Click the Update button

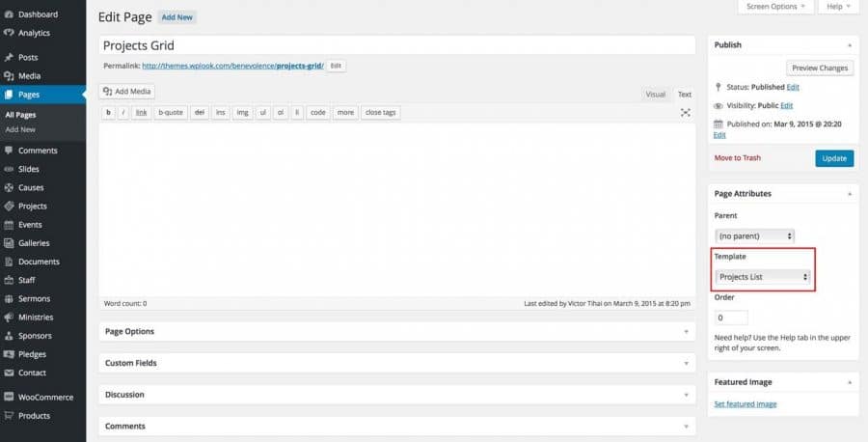(x=834, y=158)
